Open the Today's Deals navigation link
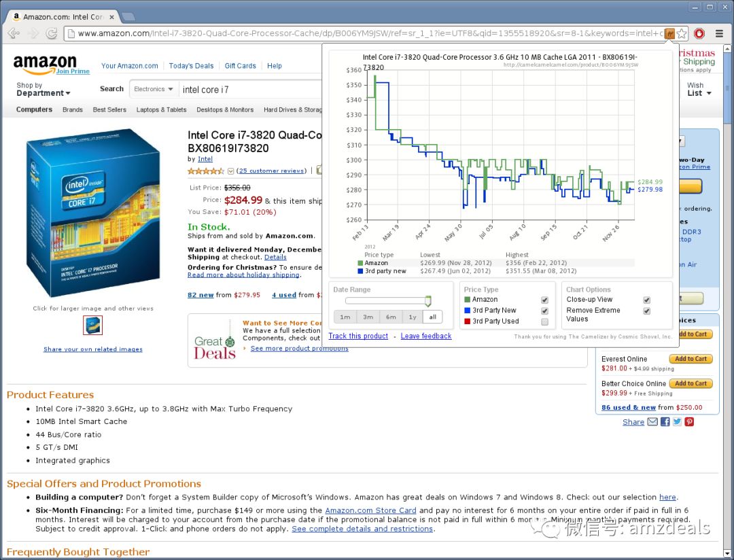 coord(191,66)
